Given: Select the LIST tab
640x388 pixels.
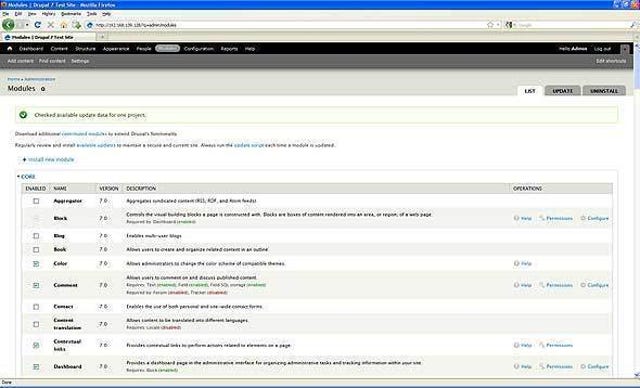Looking at the screenshot, I should (530, 91).
